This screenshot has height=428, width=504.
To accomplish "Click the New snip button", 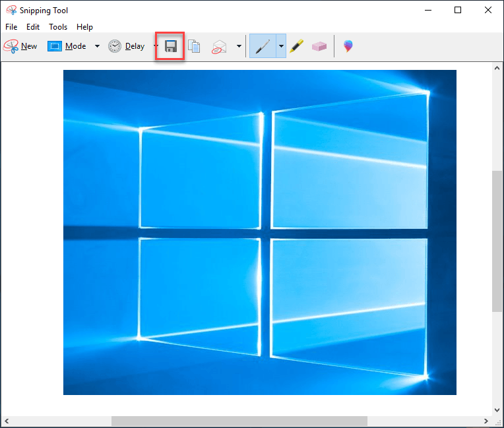I will point(20,46).
